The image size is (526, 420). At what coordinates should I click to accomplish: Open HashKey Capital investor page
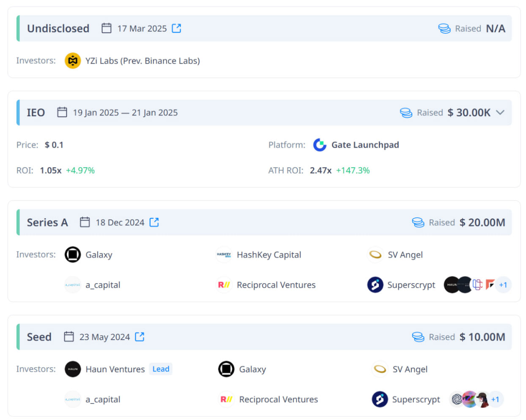click(x=269, y=255)
